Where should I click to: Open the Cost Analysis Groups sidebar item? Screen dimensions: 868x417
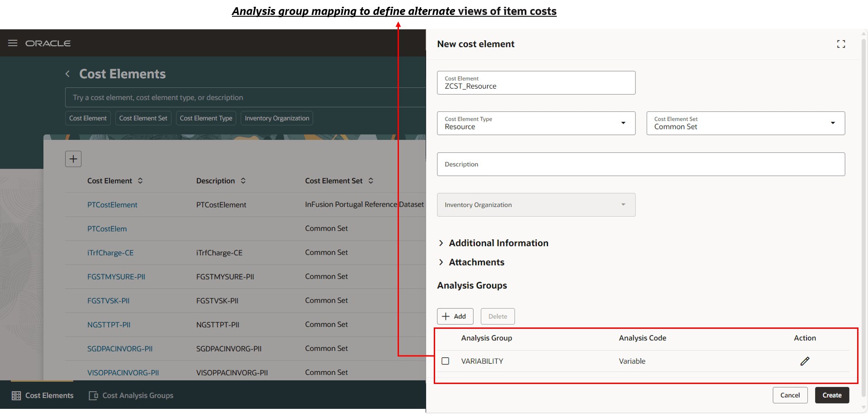click(x=131, y=395)
